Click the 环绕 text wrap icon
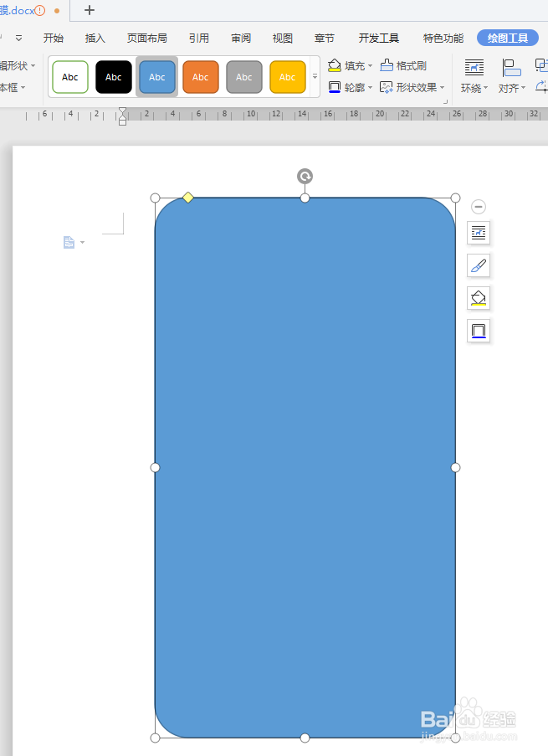548x756 pixels. click(x=474, y=68)
